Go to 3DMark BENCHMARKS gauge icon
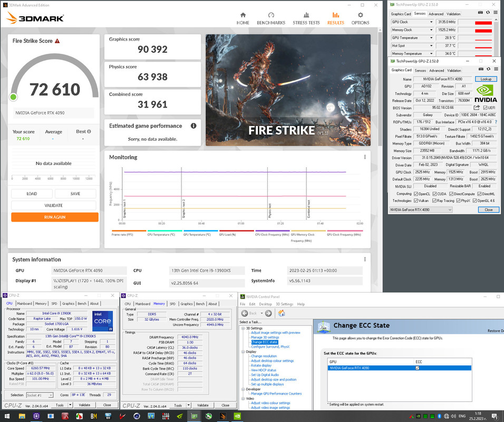504x422 pixels. [x=271, y=15]
